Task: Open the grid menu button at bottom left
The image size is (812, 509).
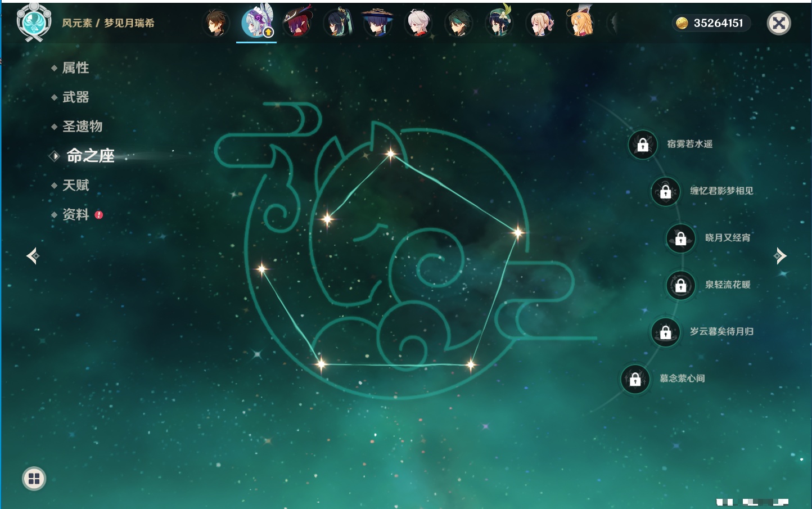Action: tap(34, 479)
